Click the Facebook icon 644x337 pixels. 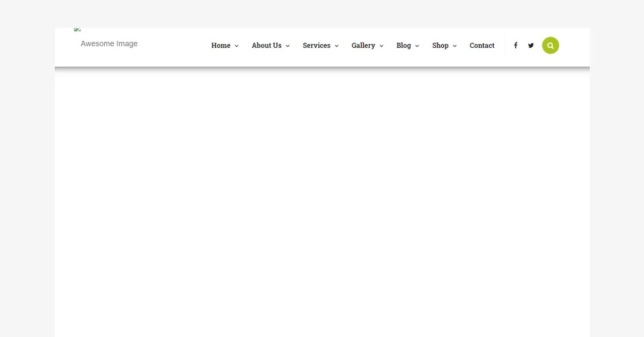coord(515,45)
